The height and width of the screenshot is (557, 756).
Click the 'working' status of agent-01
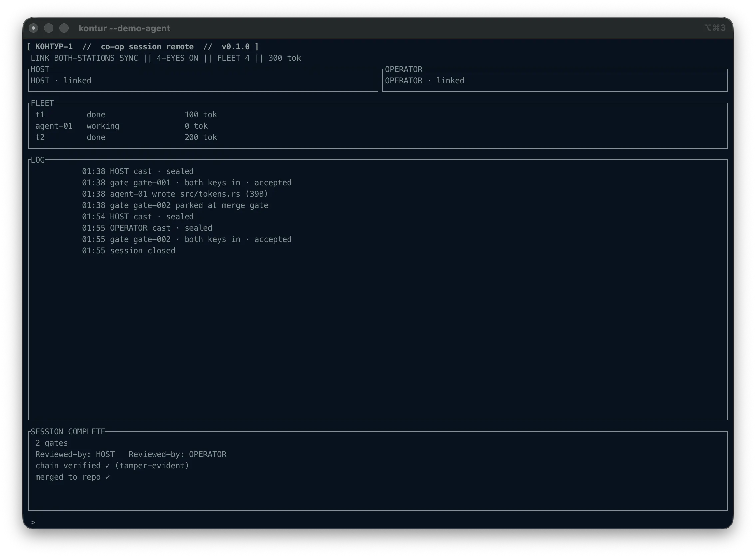click(x=103, y=126)
